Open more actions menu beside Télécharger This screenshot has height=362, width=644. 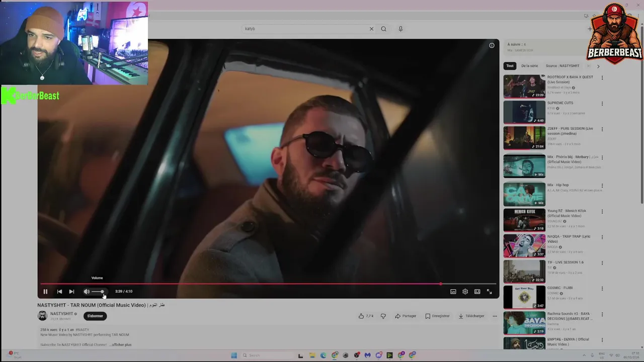[495, 316]
